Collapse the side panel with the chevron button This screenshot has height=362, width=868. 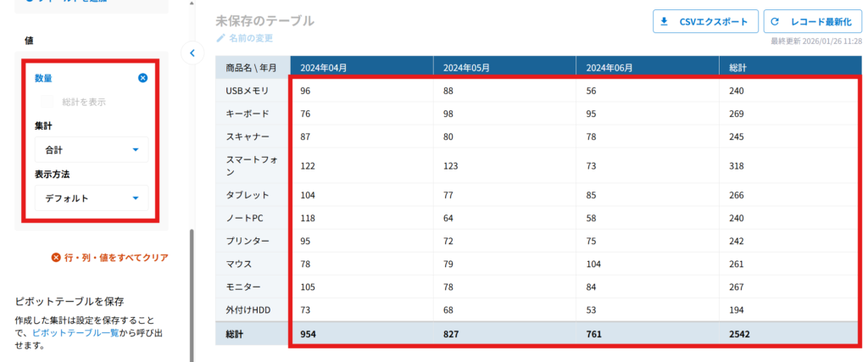[x=192, y=53]
